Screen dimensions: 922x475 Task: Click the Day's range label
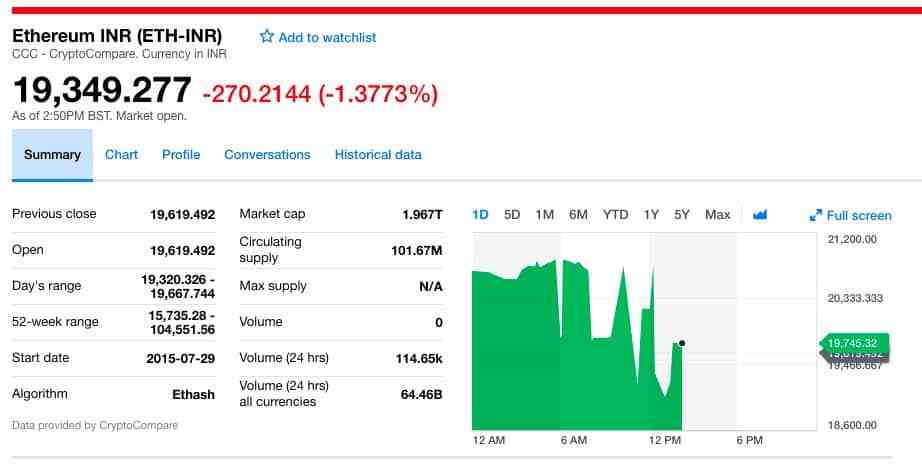[46, 286]
